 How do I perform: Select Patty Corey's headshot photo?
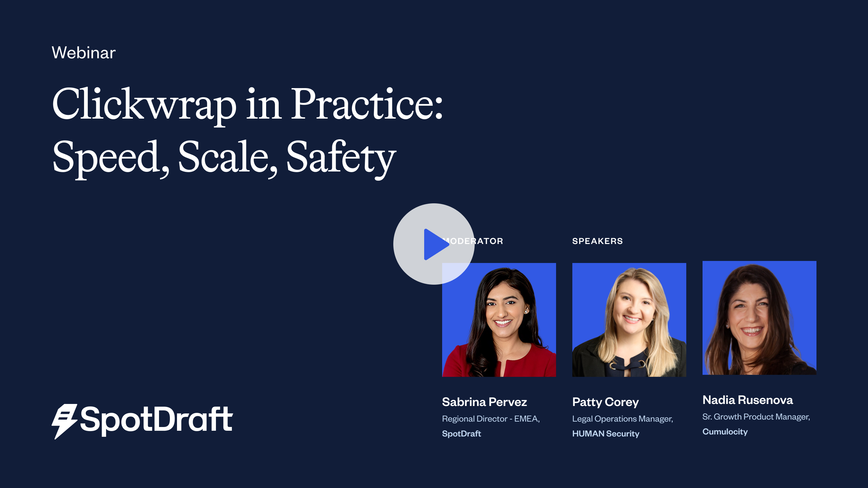pyautogui.click(x=629, y=320)
